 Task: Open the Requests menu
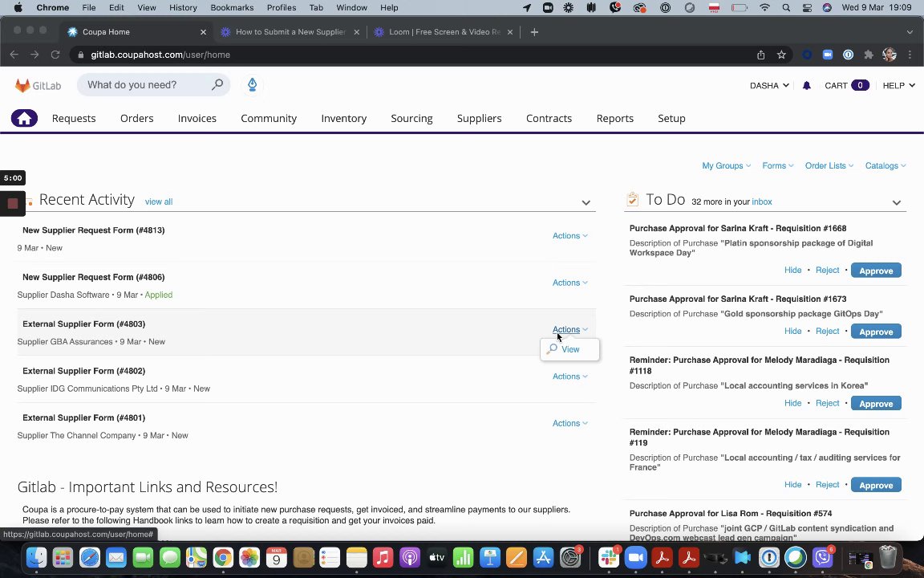pos(74,119)
